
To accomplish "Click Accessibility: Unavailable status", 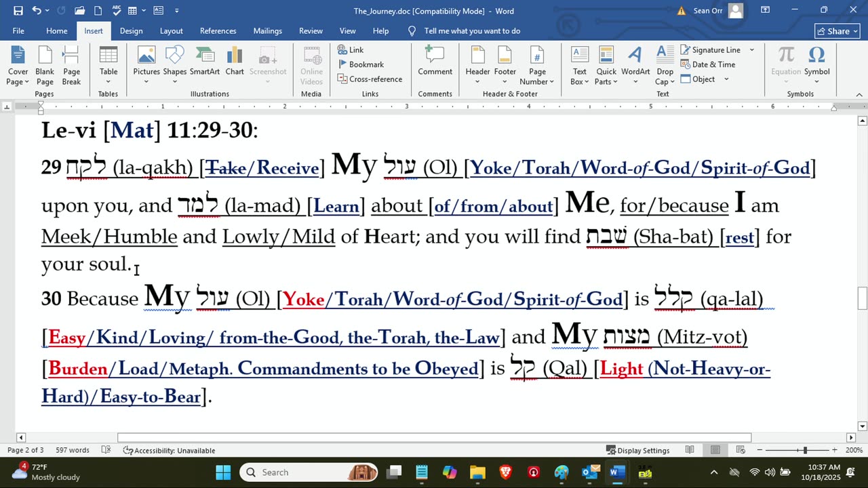I will [x=169, y=450].
